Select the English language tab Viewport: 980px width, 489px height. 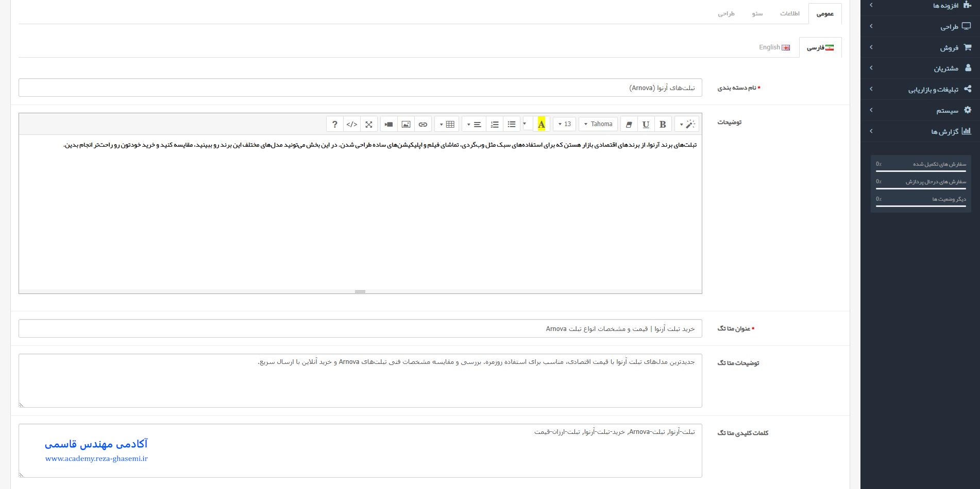coord(774,47)
